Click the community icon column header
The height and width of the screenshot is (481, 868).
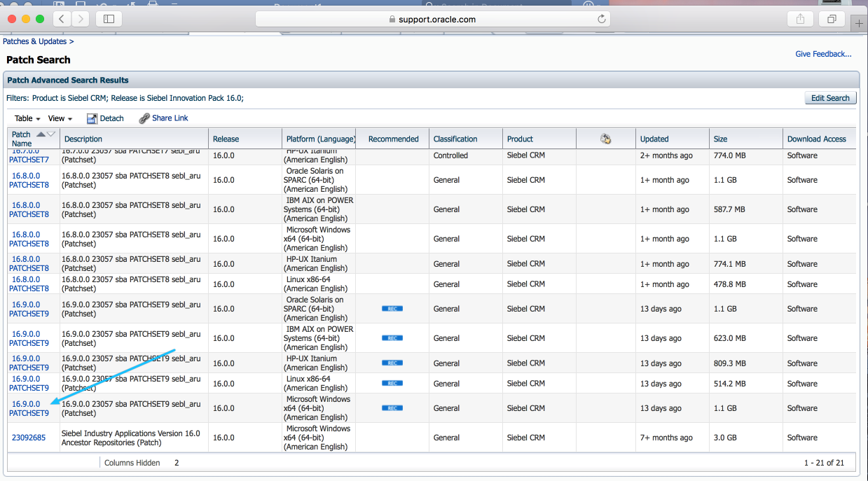606,139
